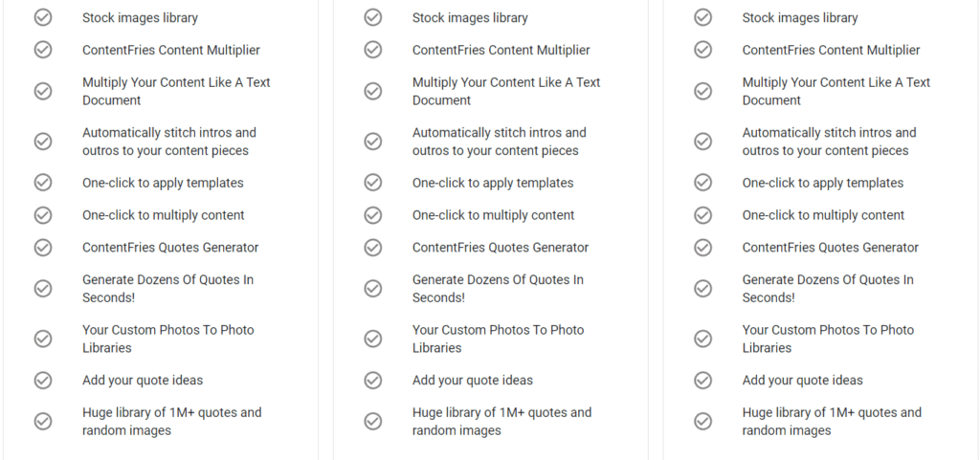
Task: Click 'One-click to multiply content' text in left column
Action: pyautogui.click(x=163, y=215)
